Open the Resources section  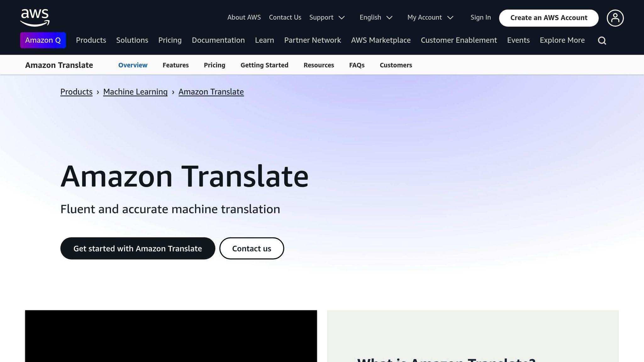[x=319, y=65]
